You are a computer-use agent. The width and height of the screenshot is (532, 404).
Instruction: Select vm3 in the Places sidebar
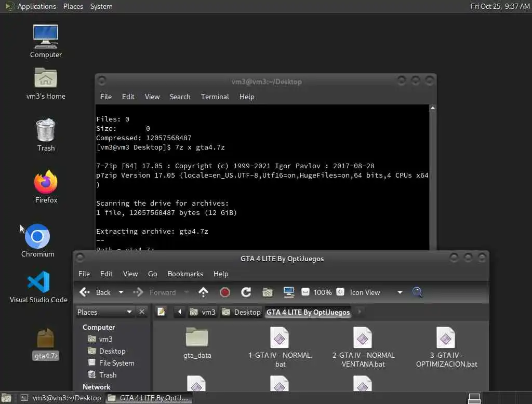pyautogui.click(x=100, y=339)
